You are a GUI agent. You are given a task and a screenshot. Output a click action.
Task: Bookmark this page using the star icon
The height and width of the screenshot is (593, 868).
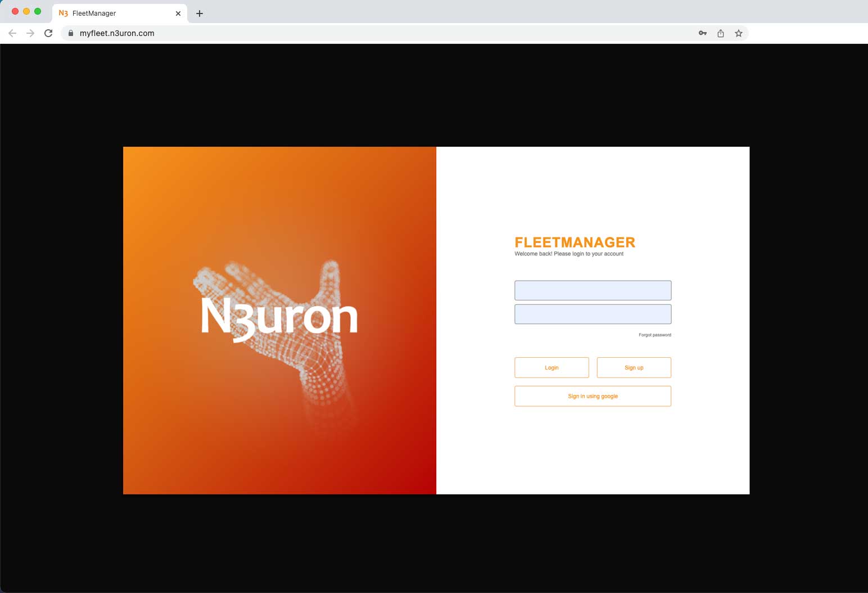coord(739,33)
